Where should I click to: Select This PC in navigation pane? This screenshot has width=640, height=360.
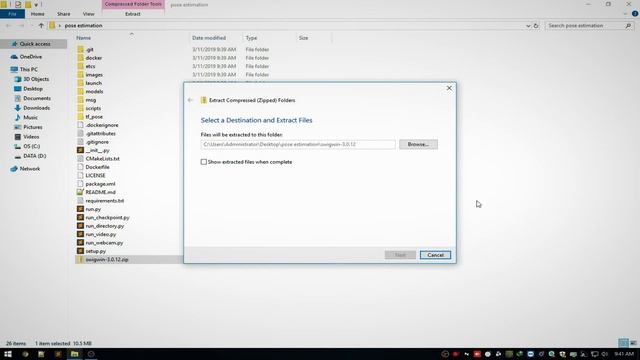click(29, 69)
